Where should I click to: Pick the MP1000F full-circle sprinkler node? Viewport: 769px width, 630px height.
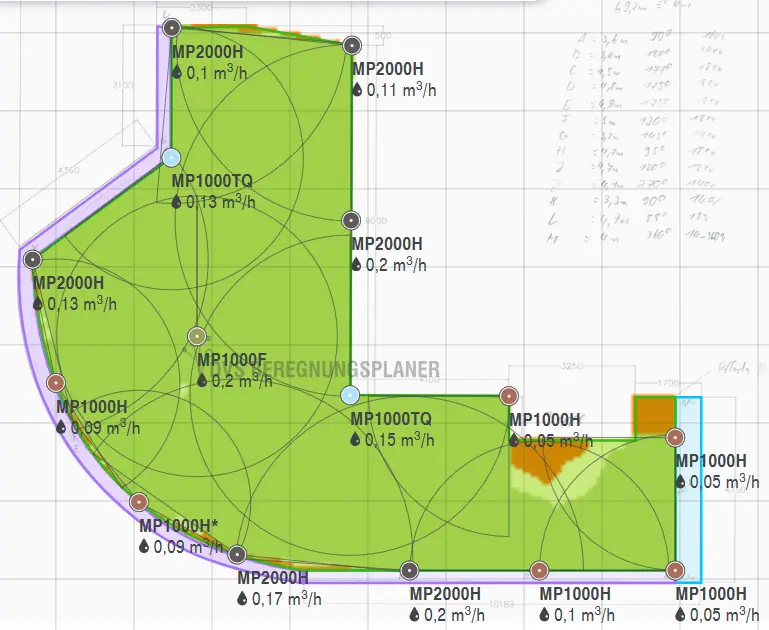[197, 337]
